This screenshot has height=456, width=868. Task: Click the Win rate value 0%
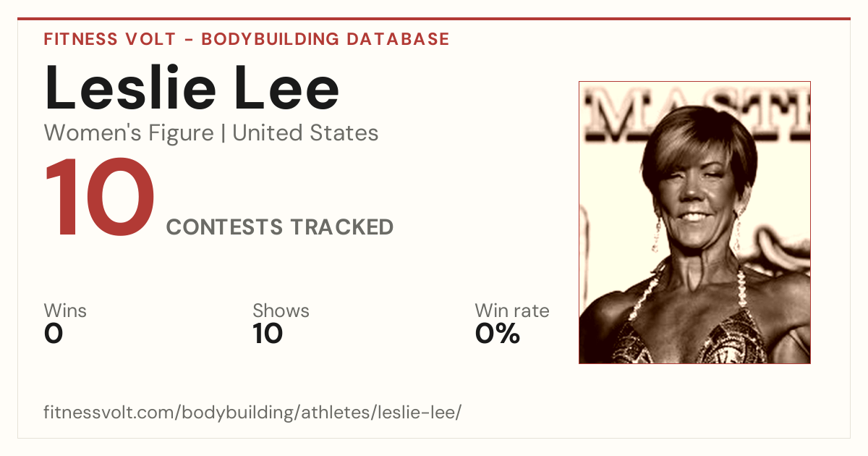(498, 334)
